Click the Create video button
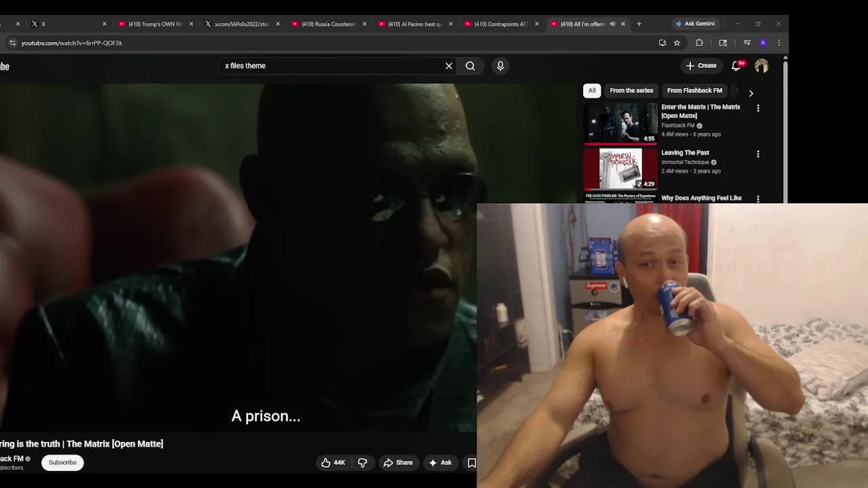The image size is (868, 488). click(x=701, y=66)
